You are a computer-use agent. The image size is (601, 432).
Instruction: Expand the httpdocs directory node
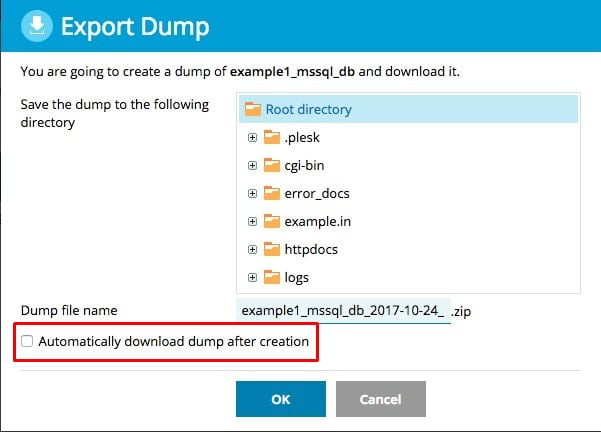[x=253, y=249]
